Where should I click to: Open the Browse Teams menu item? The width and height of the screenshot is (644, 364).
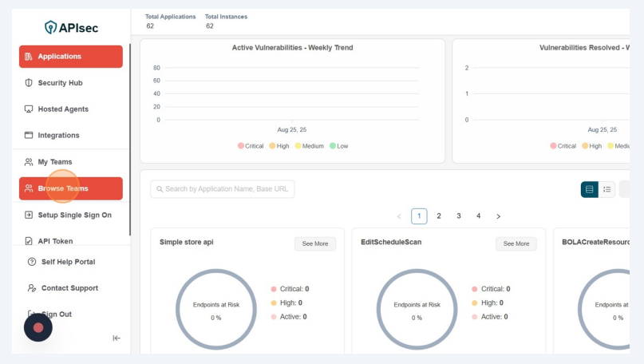pos(71,188)
